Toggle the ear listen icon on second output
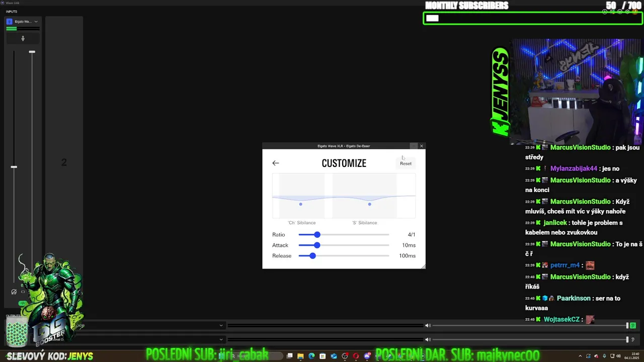644x362 pixels. pyautogui.click(x=633, y=339)
